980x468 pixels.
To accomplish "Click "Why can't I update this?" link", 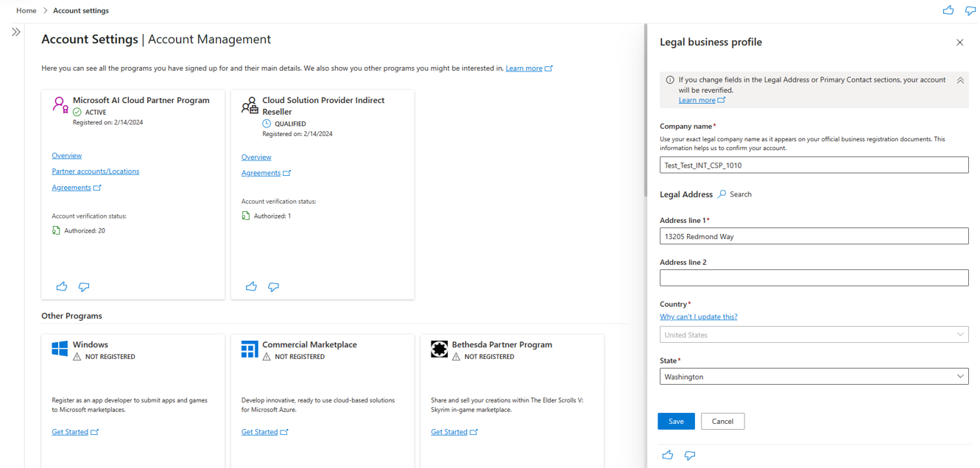I will pos(699,317).
